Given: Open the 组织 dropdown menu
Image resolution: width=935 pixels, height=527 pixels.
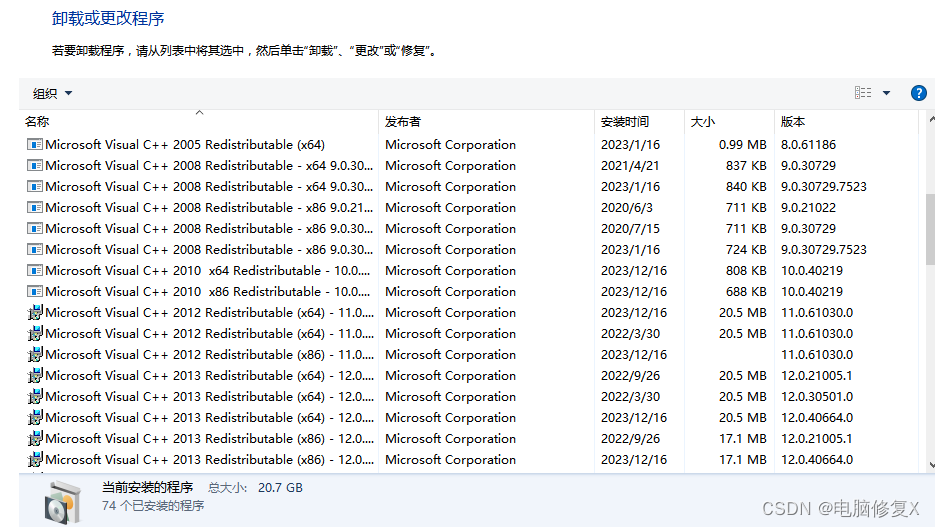Looking at the screenshot, I should click(x=52, y=93).
